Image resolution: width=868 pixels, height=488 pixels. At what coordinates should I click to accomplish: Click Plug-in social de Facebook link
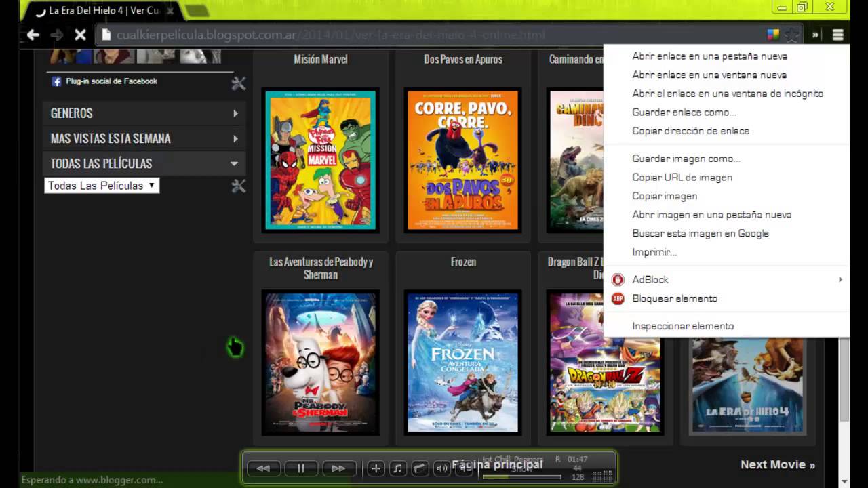pyautogui.click(x=111, y=81)
